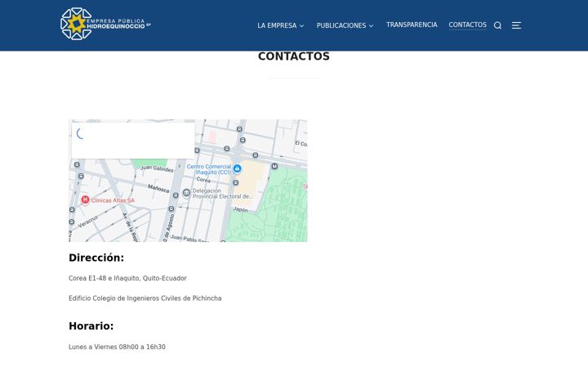The width and height of the screenshot is (588, 368).
Task: Click the Lunes a Viernes 08h00 a 16h30 text
Action: (x=117, y=347)
